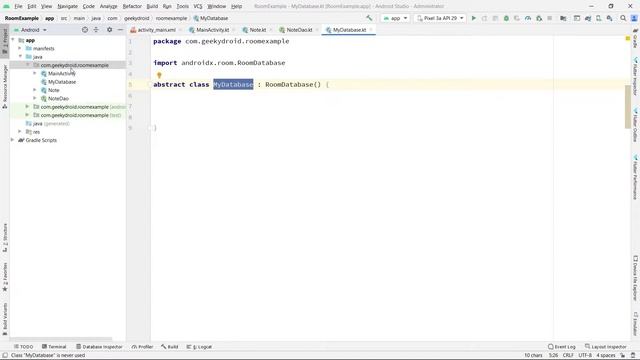This screenshot has width=640, height=360.
Task: Expand the Note file node arrow
Action: tap(35, 90)
